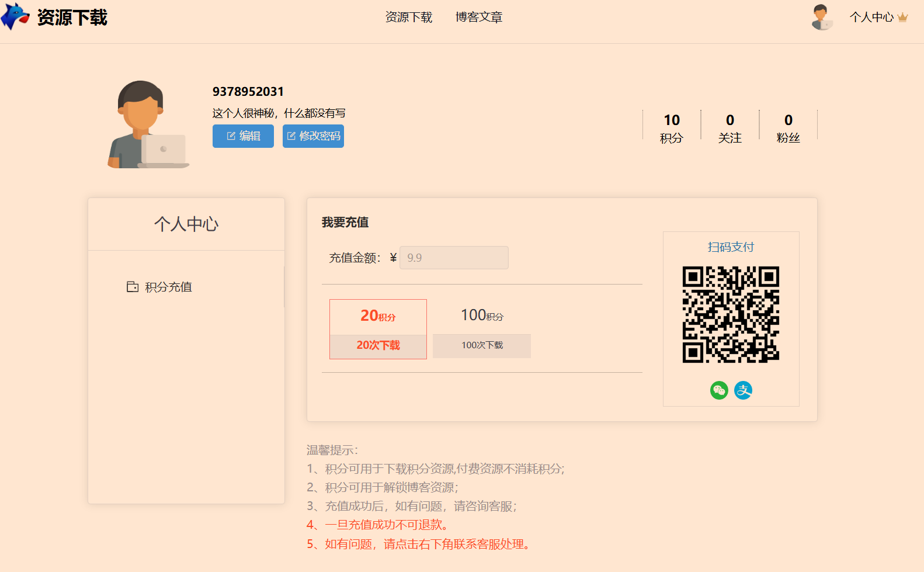Click the 0 关注 stat
The width and height of the screenshot is (924, 572).
[x=730, y=128]
